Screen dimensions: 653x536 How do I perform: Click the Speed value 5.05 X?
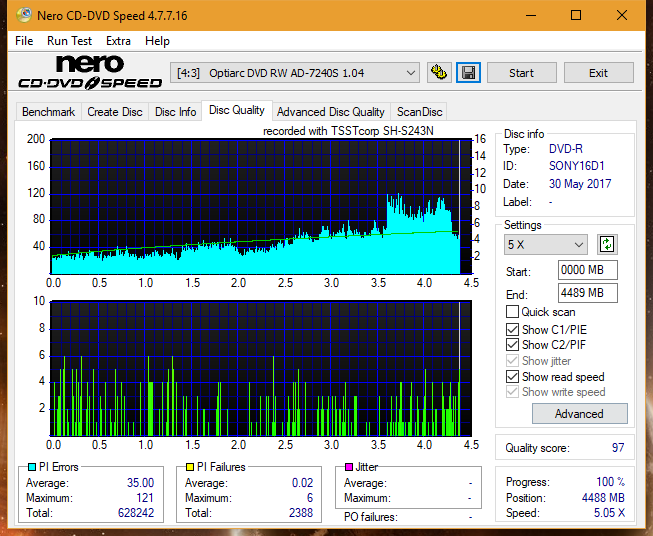pos(609,513)
